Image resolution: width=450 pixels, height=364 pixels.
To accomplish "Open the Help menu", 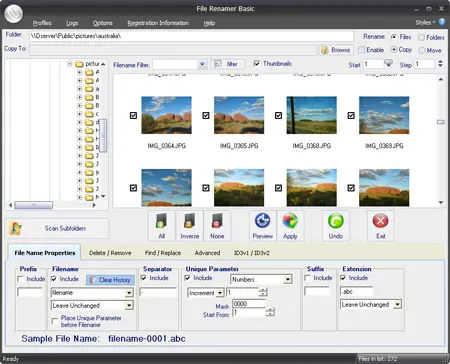I will click(x=209, y=23).
